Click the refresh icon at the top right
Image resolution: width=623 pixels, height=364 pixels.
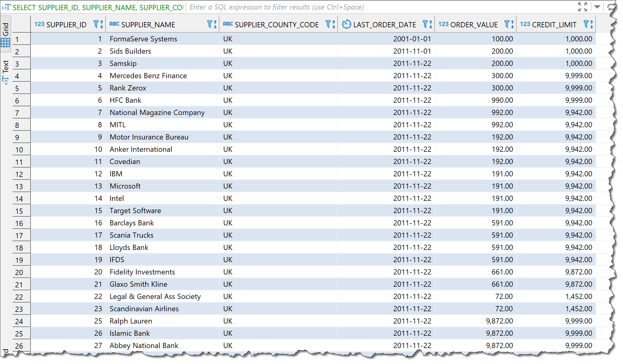click(x=611, y=7)
